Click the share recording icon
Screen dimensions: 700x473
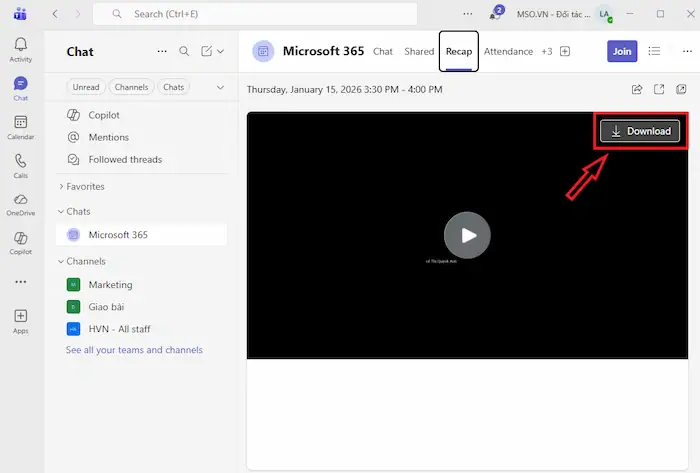637,89
